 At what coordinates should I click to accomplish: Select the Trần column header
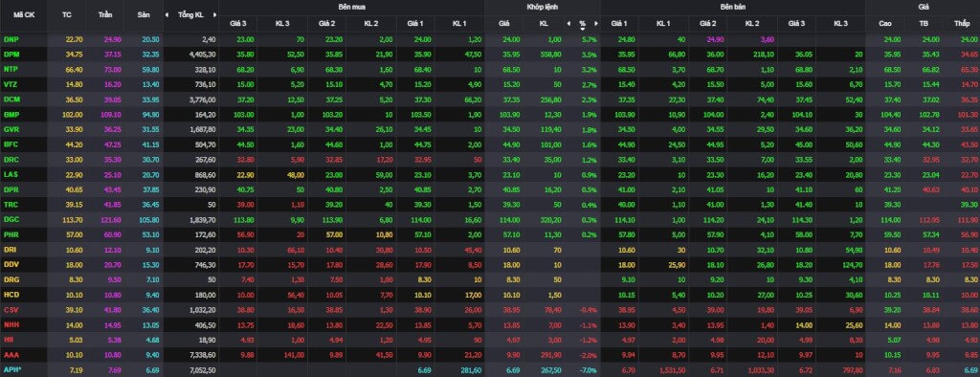point(105,14)
